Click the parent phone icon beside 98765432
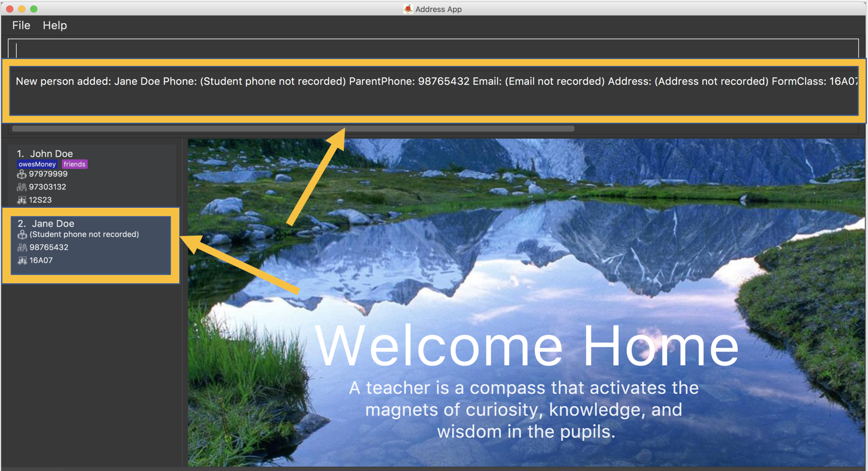 22,247
